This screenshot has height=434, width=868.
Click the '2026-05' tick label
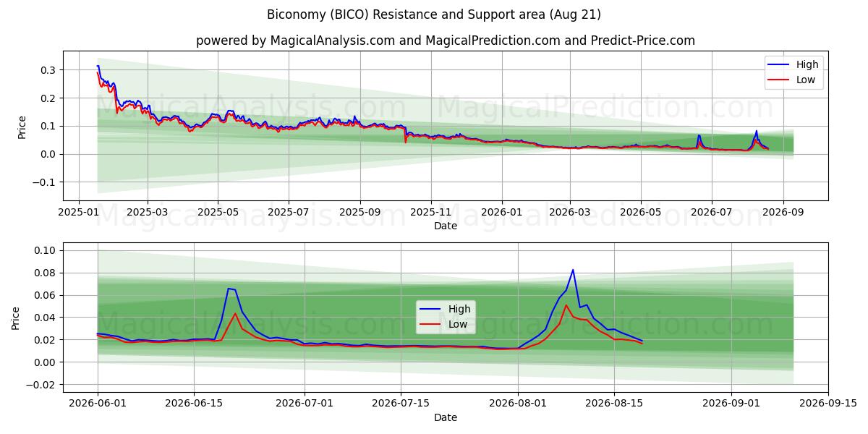(x=640, y=213)
